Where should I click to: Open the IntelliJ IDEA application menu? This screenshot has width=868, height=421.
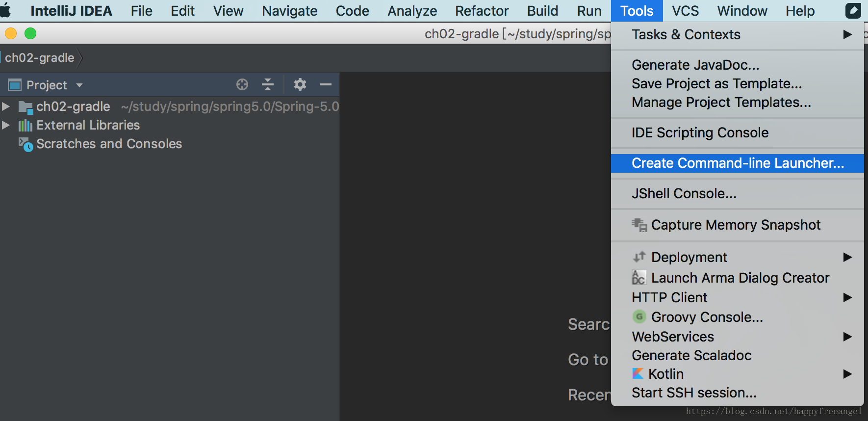71,11
